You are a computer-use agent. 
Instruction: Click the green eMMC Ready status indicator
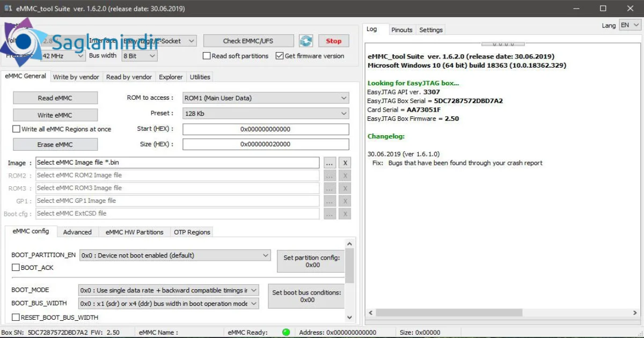(x=286, y=332)
